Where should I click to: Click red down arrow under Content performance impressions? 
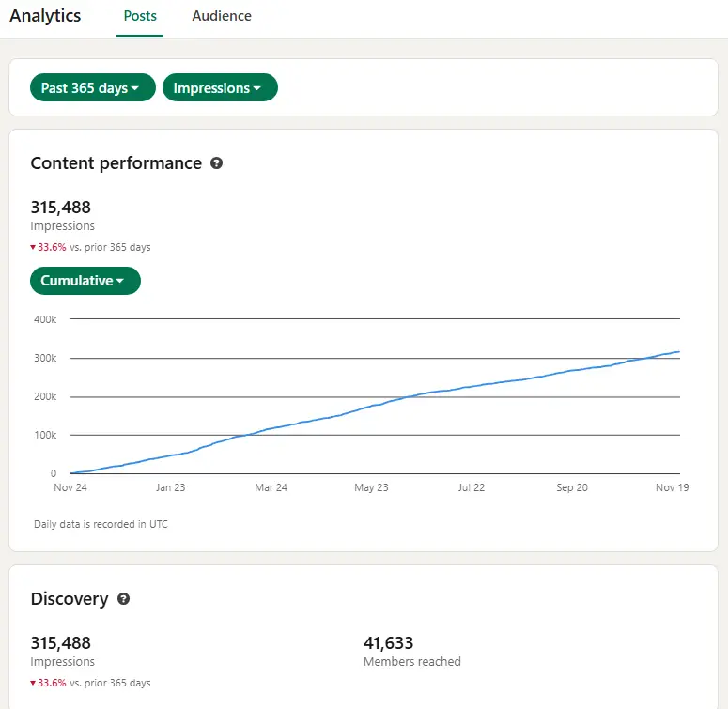point(33,248)
